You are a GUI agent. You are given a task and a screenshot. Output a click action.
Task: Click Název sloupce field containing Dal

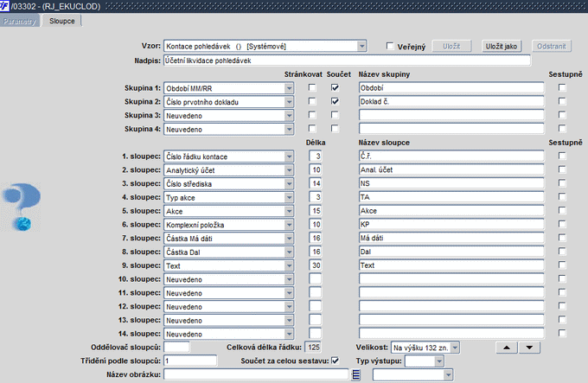click(x=451, y=252)
